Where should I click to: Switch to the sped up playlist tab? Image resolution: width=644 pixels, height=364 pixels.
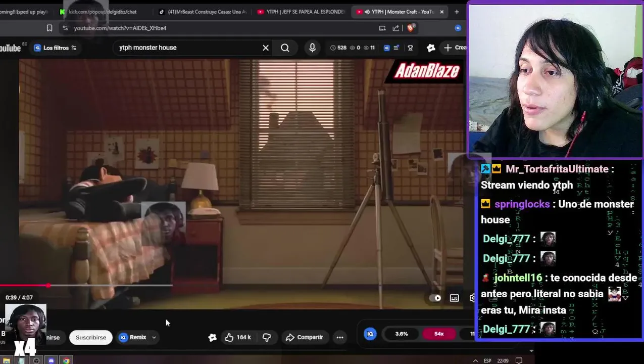[24, 12]
